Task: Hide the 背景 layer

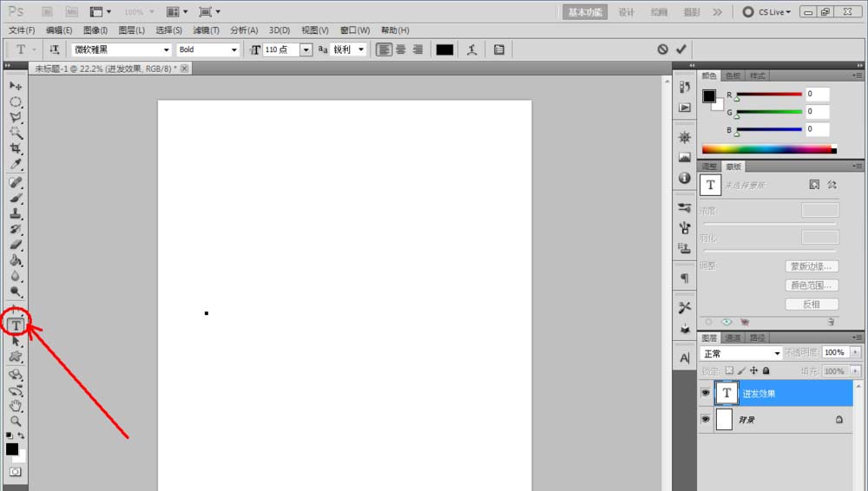Action: (x=705, y=419)
